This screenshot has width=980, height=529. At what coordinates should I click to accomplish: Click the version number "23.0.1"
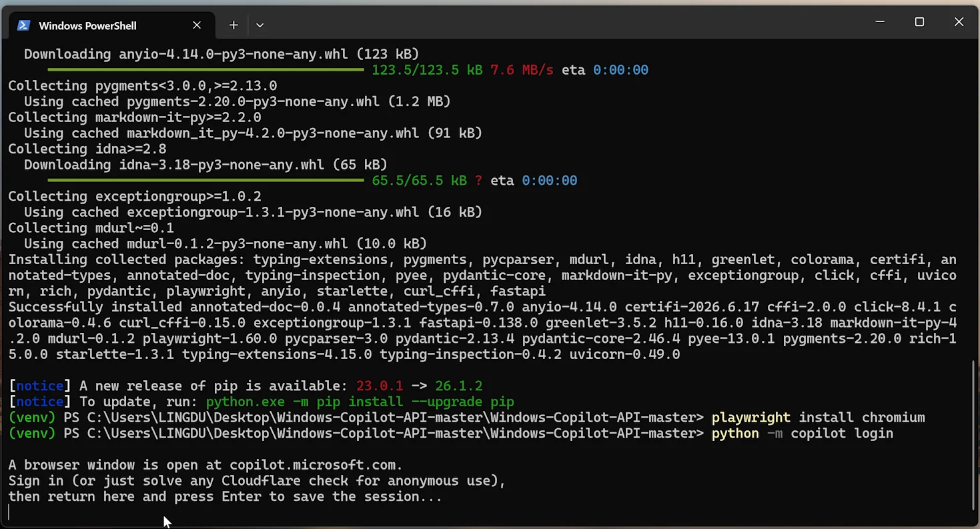(x=379, y=386)
